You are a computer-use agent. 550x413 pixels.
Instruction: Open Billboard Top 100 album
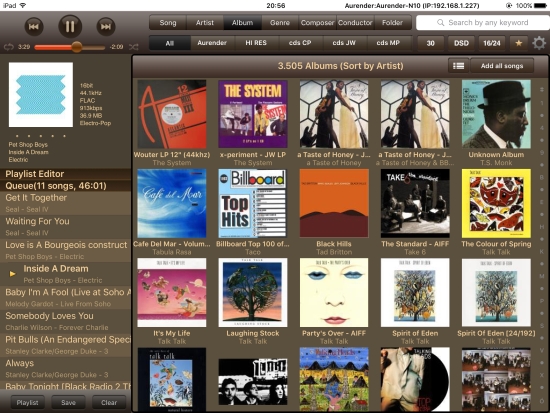pyautogui.click(x=253, y=203)
